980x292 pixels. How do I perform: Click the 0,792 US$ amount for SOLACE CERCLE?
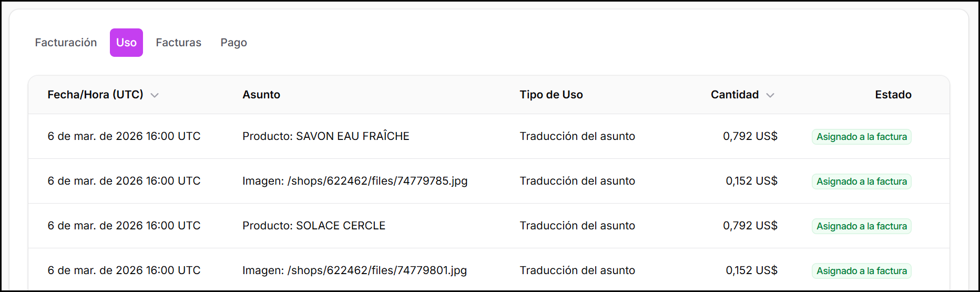[750, 226]
